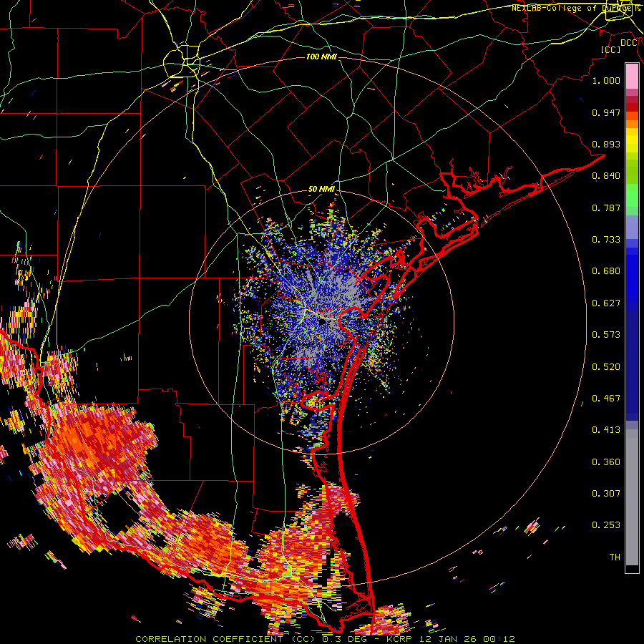Pick the pink band on color scale

click(x=632, y=77)
